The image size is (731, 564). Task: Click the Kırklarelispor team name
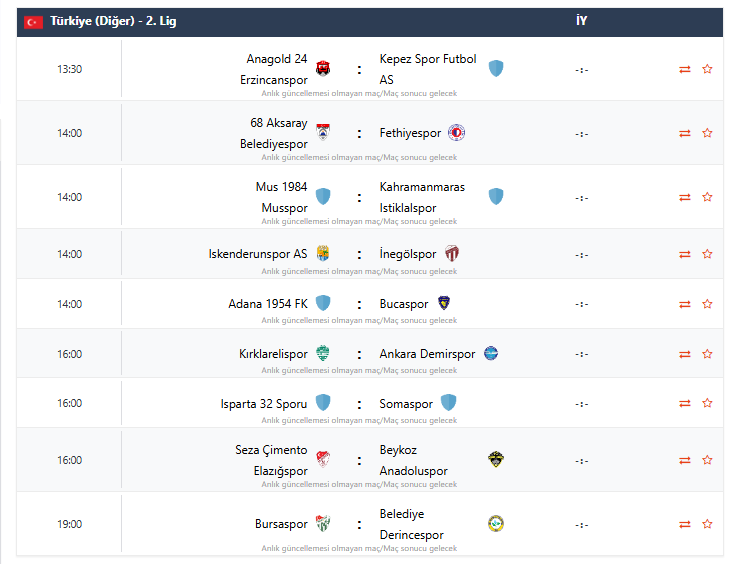[273, 354]
